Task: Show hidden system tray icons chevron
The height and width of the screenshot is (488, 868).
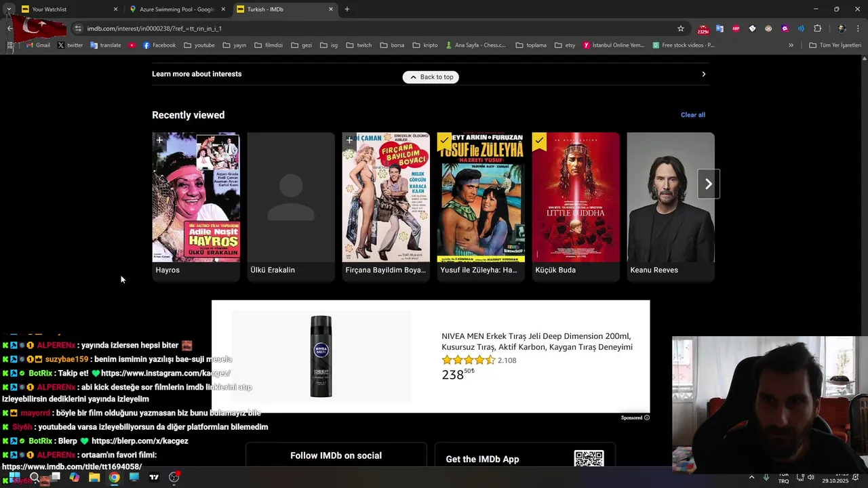Action: 751,477
